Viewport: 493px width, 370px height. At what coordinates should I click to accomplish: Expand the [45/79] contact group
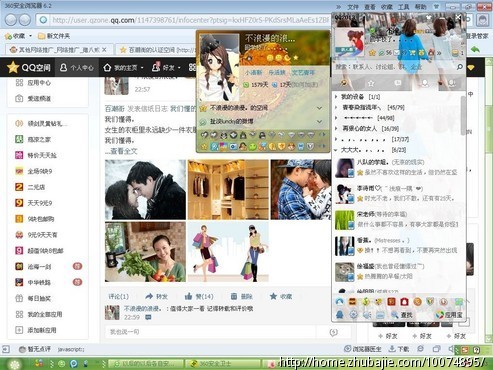pyautogui.click(x=370, y=107)
